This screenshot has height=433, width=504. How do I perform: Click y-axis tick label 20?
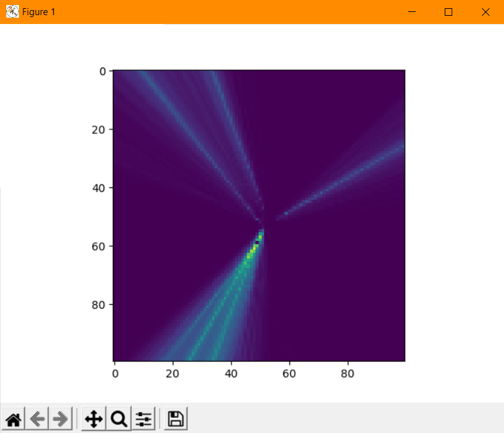(98, 129)
